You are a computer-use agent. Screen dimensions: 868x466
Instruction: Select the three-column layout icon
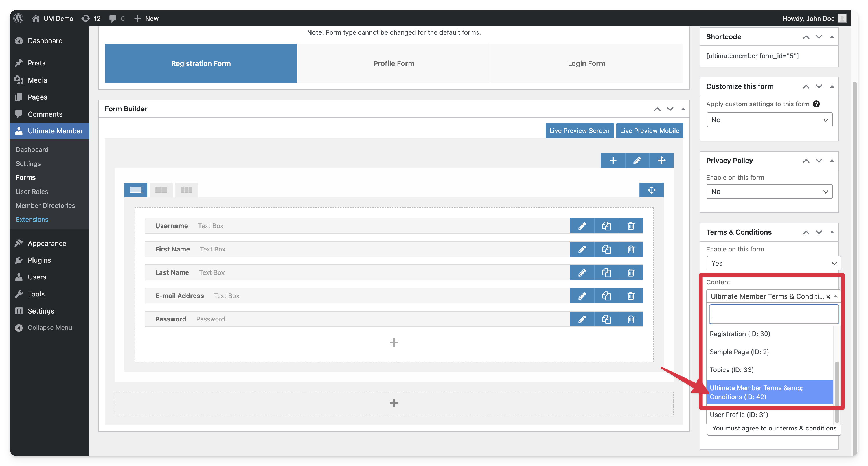(x=186, y=190)
